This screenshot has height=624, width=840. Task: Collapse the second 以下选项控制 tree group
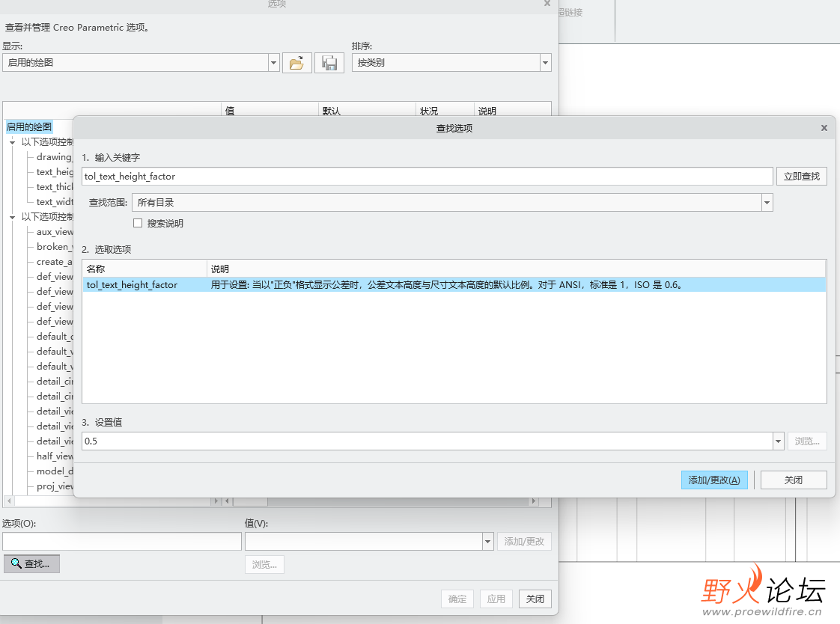point(12,217)
